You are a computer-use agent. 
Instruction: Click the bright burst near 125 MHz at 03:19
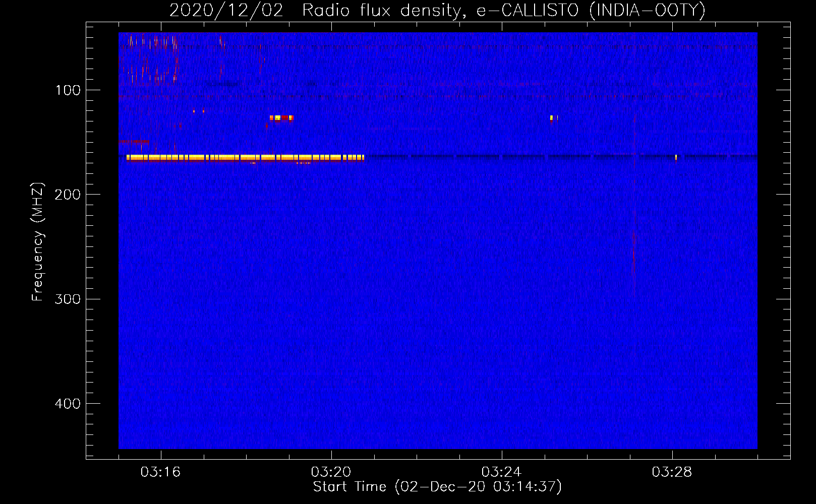pos(281,118)
